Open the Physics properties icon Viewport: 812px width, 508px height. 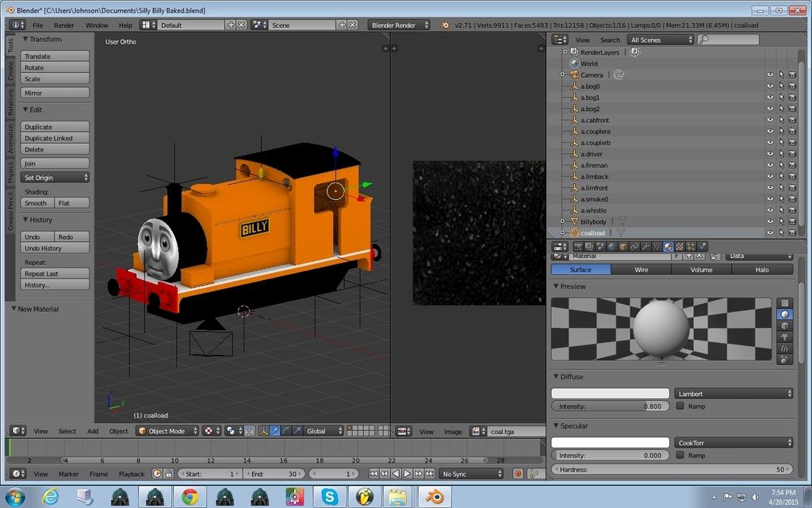[703, 247]
